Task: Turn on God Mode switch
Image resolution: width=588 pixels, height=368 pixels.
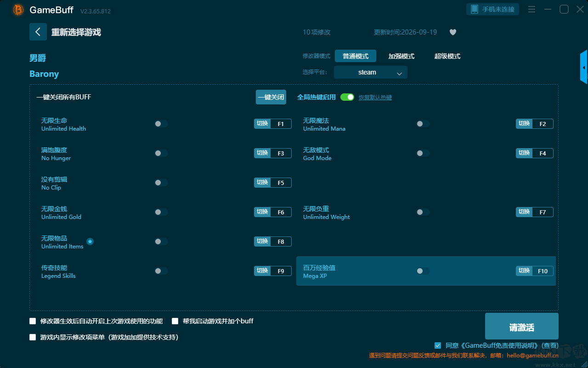Action: pos(423,153)
